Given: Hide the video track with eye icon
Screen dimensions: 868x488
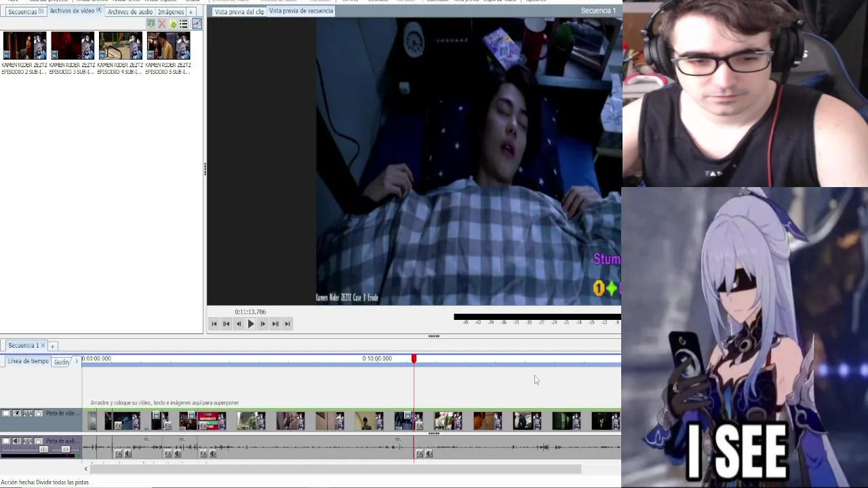Looking at the screenshot, I should click(17, 413).
